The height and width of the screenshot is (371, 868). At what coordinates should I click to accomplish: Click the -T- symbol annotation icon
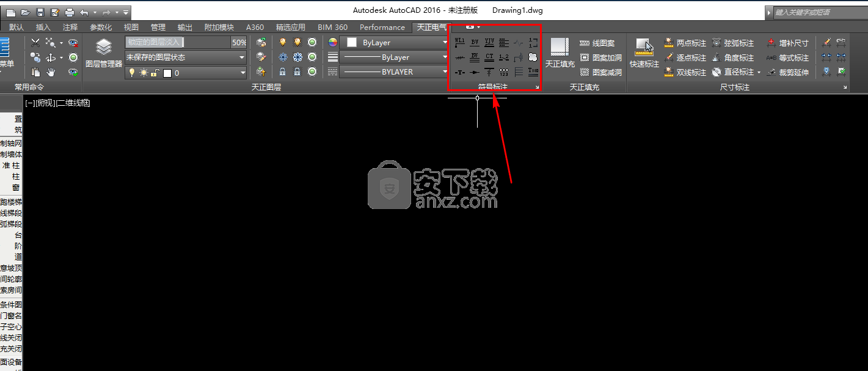pos(460,72)
